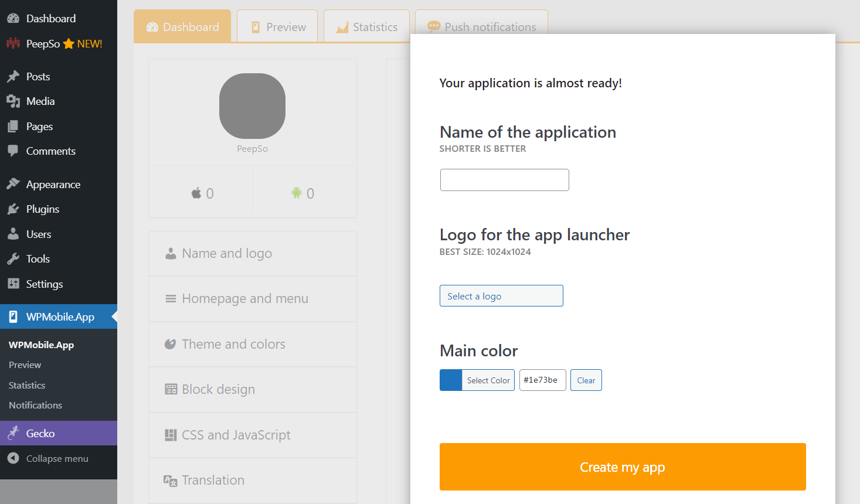Open the Preview submenu link
This screenshot has height=504, width=860.
tap(25, 365)
